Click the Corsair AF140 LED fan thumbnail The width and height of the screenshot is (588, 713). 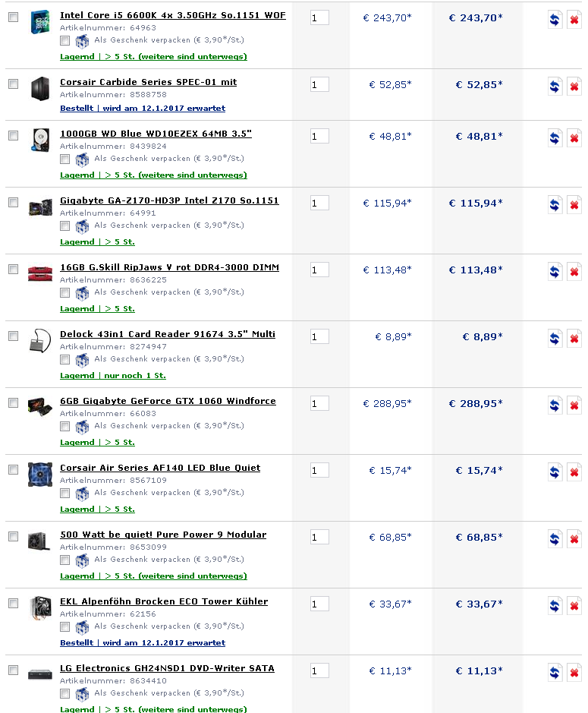[x=39, y=474]
